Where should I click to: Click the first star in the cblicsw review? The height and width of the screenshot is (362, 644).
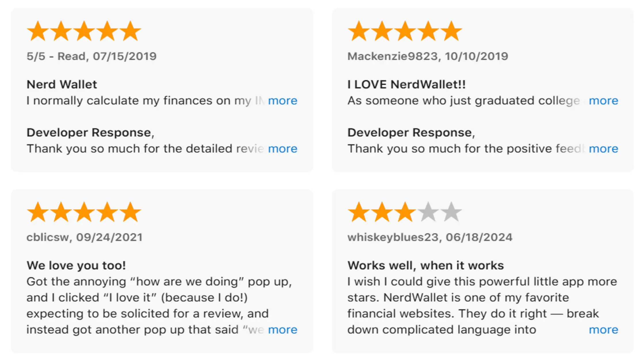click(38, 212)
